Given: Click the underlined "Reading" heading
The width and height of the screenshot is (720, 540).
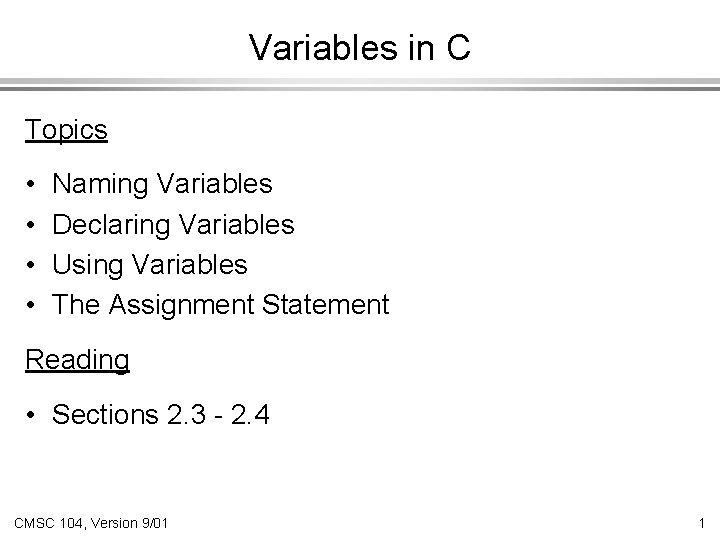Looking at the screenshot, I should coord(77,359).
